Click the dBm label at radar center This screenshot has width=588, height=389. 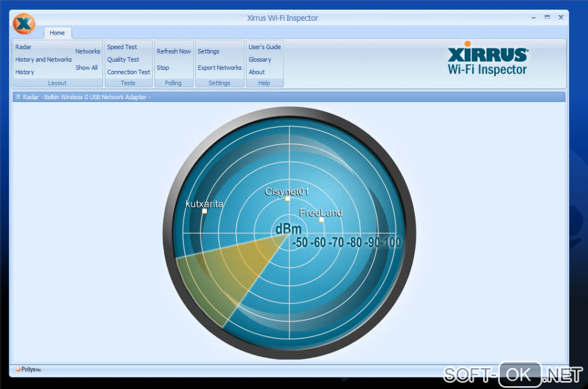click(x=288, y=229)
